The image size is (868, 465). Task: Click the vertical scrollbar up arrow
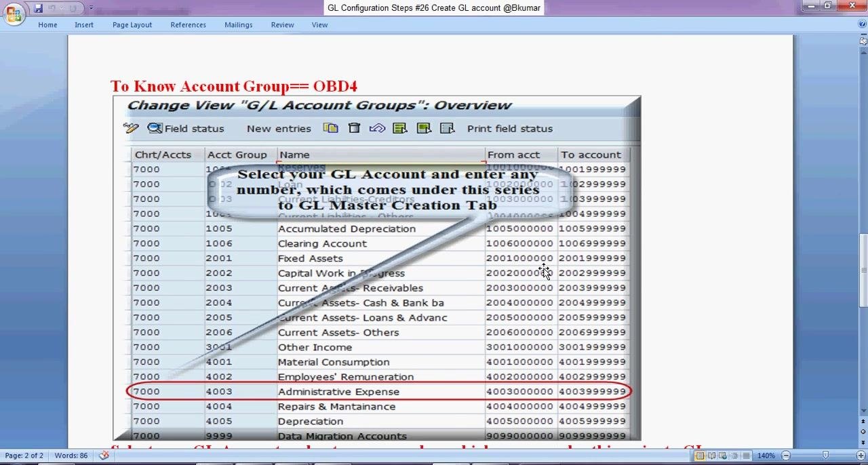(863, 52)
